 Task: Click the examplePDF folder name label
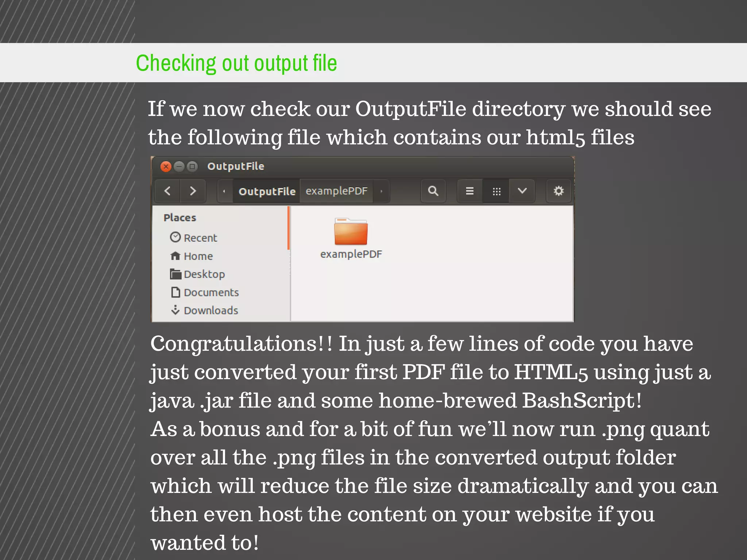[x=351, y=254]
